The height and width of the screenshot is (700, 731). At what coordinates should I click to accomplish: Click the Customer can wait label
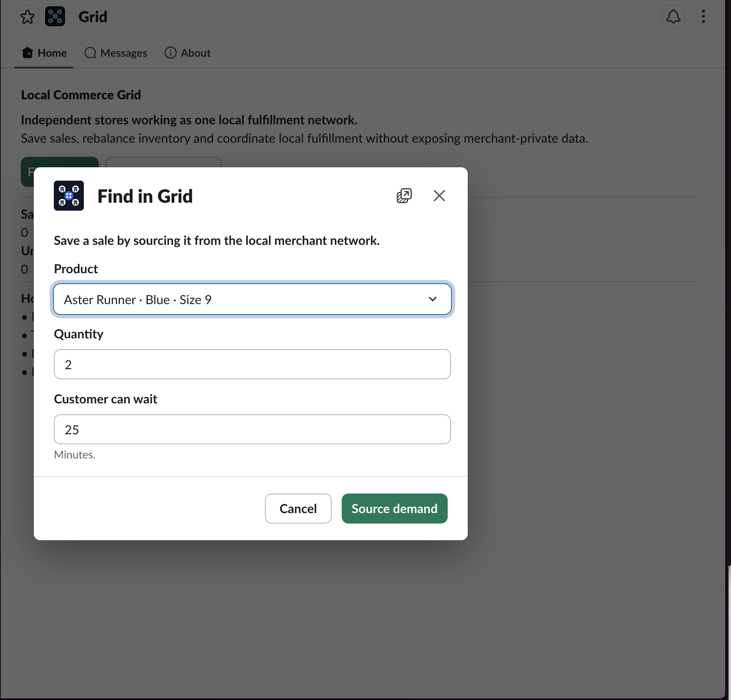coord(106,399)
